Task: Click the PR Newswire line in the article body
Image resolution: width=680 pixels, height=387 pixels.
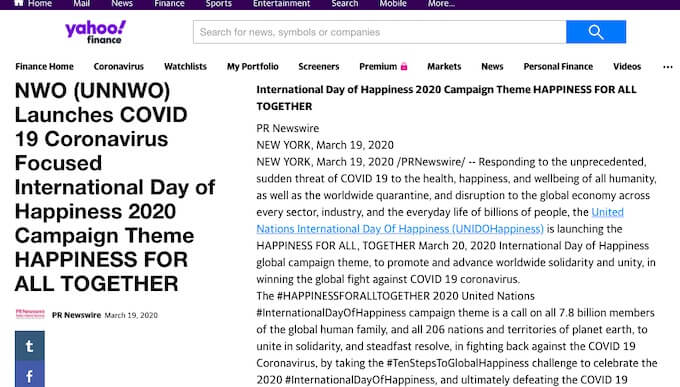Action: click(x=288, y=128)
